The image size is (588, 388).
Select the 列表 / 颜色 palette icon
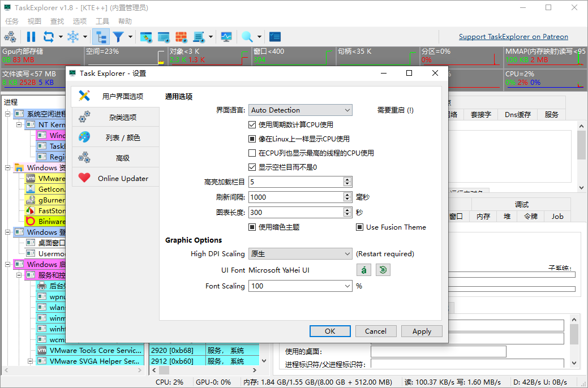click(x=84, y=137)
